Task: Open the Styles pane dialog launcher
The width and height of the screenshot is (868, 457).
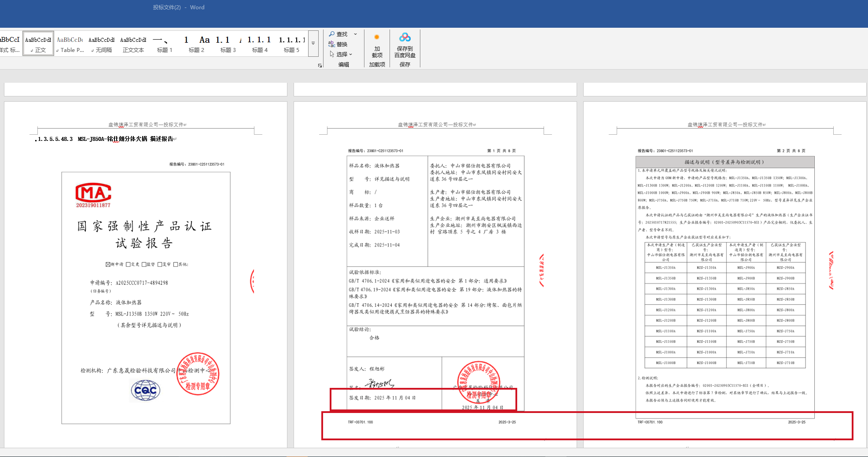Action: (x=320, y=66)
